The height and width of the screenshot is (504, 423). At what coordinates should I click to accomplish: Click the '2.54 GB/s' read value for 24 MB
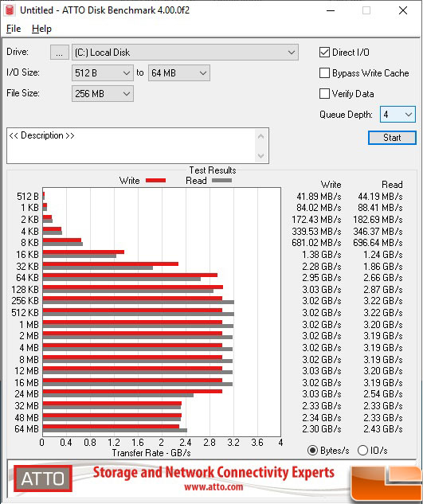[x=383, y=394]
